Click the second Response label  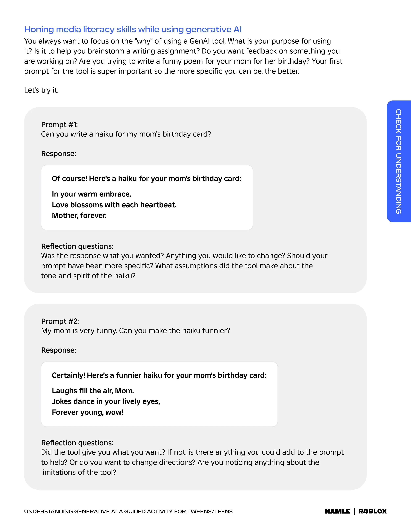tap(58, 350)
